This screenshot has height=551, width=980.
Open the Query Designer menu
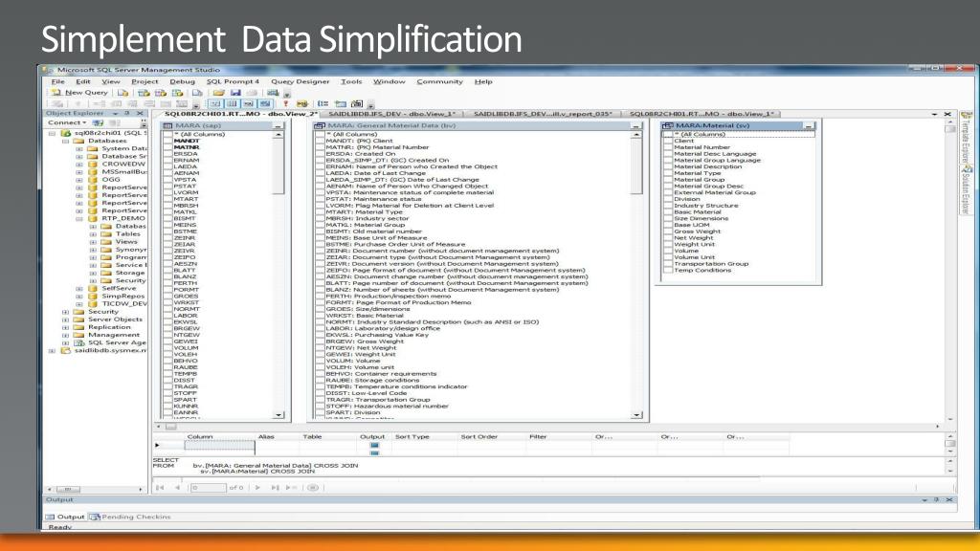coord(300,82)
